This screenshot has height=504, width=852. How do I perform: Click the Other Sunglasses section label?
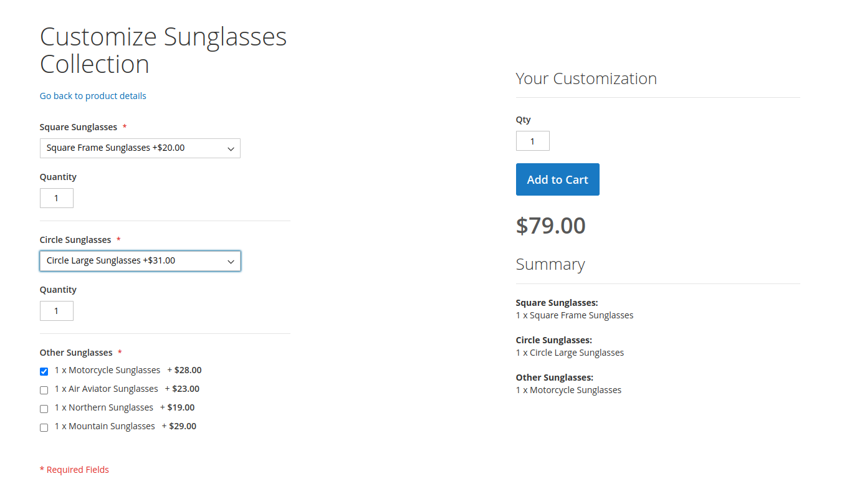click(x=76, y=353)
